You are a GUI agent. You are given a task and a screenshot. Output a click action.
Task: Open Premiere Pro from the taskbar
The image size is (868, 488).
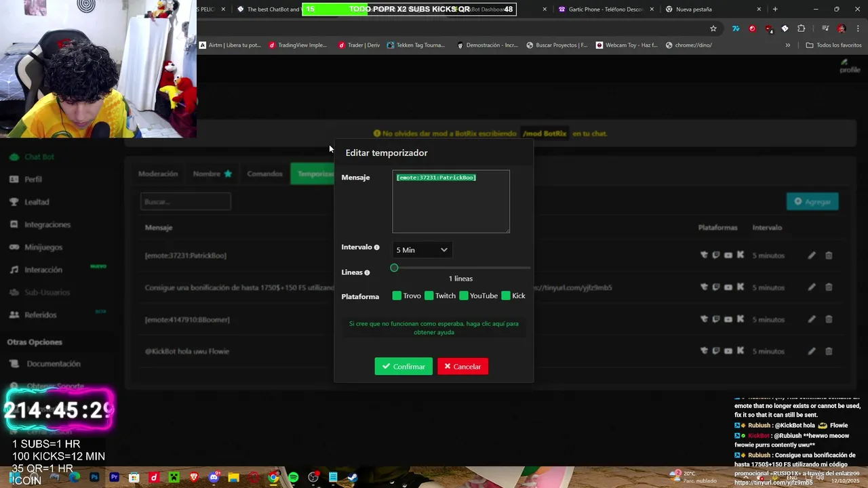point(114,478)
